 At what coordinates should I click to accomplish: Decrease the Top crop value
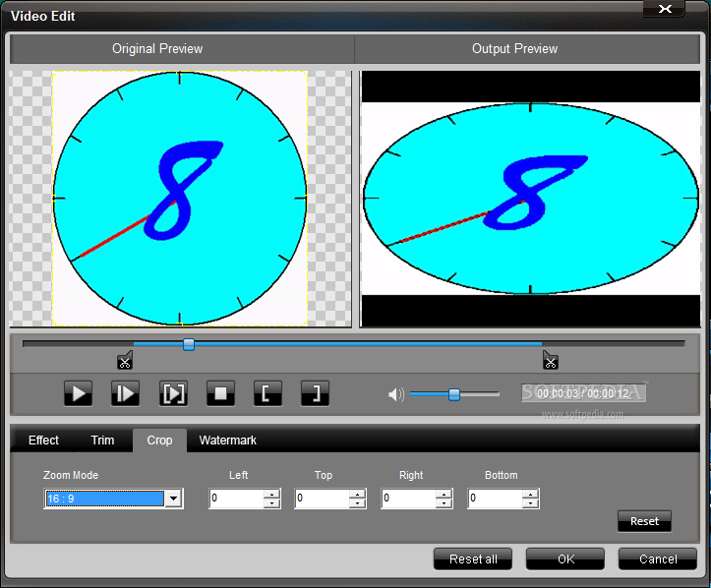[x=357, y=503]
